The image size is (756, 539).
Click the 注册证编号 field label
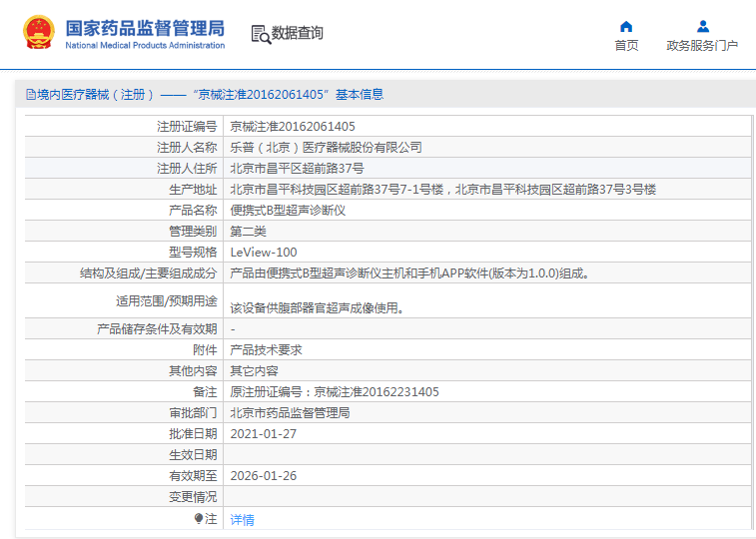click(187, 127)
